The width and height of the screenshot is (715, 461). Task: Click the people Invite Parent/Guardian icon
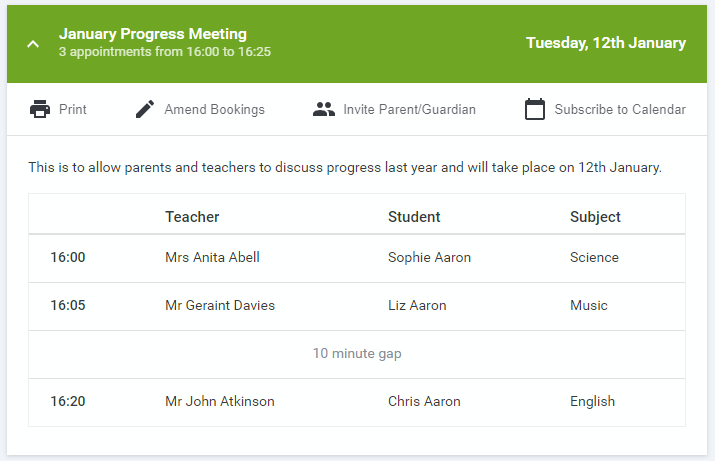click(324, 109)
